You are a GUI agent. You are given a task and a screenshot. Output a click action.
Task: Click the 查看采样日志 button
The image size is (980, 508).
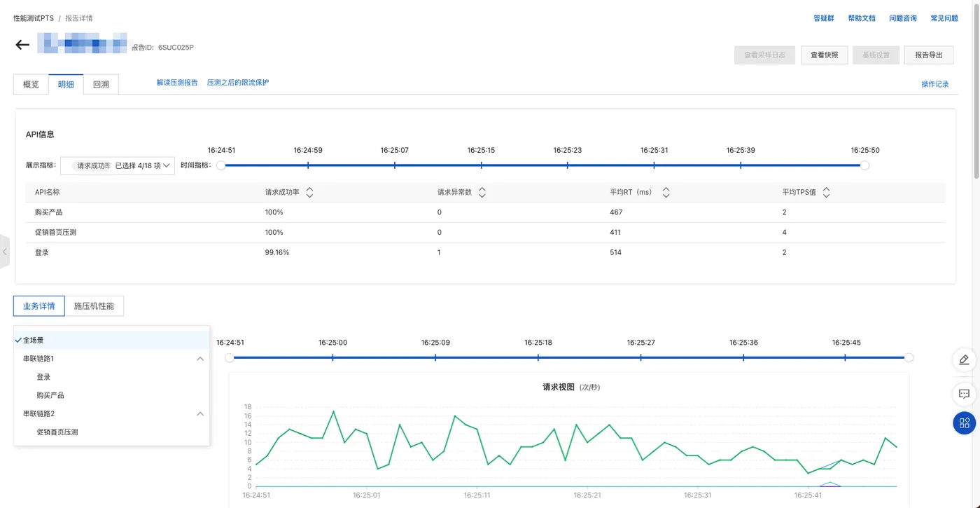coord(764,55)
